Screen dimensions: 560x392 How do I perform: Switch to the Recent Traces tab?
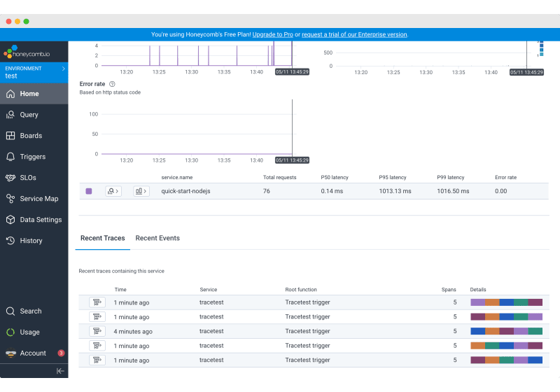tap(102, 238)
